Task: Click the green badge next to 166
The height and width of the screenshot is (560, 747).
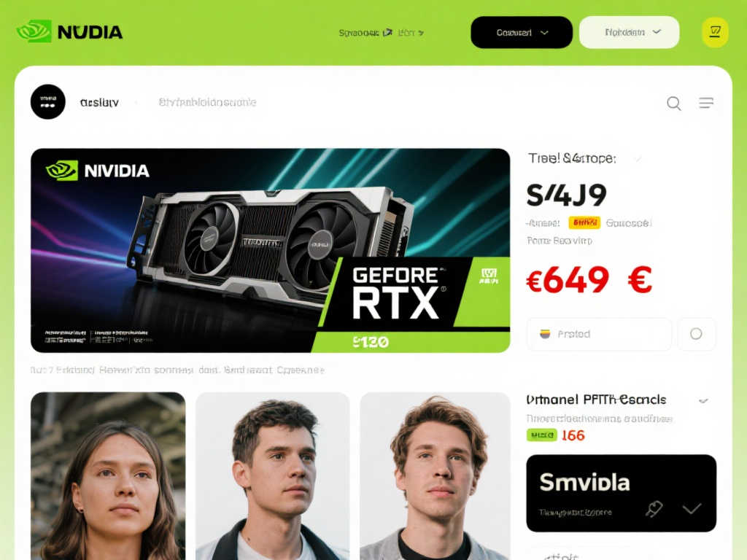Action: 542,435
